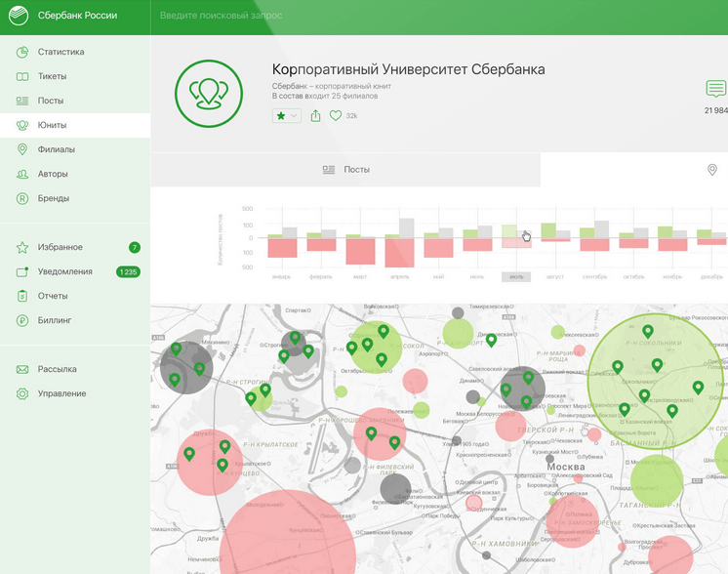Open Бренды menu item
Screen dimensions: 728x574
(75, 199)
